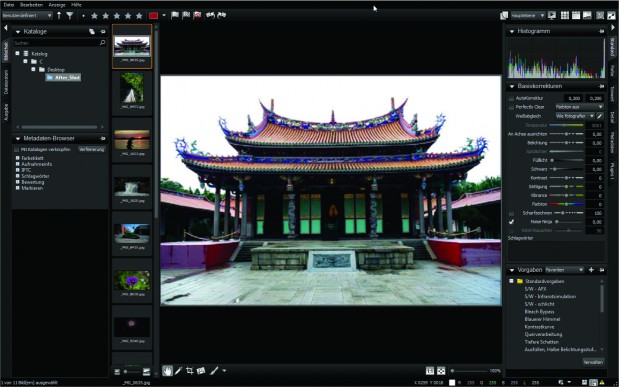Enable the Perfectly Clear checkbox

pyautogui.click(x=511, y=107)
